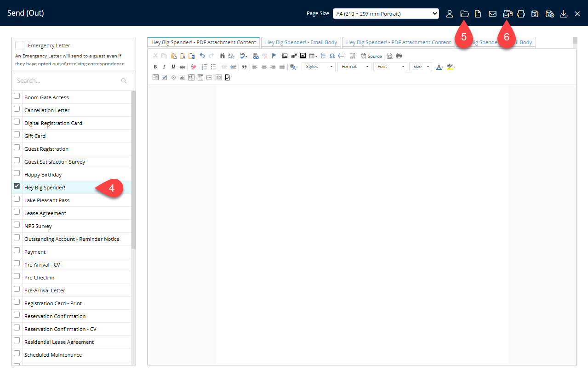
Task: Insert a numbered list
Action: (205, 67)
